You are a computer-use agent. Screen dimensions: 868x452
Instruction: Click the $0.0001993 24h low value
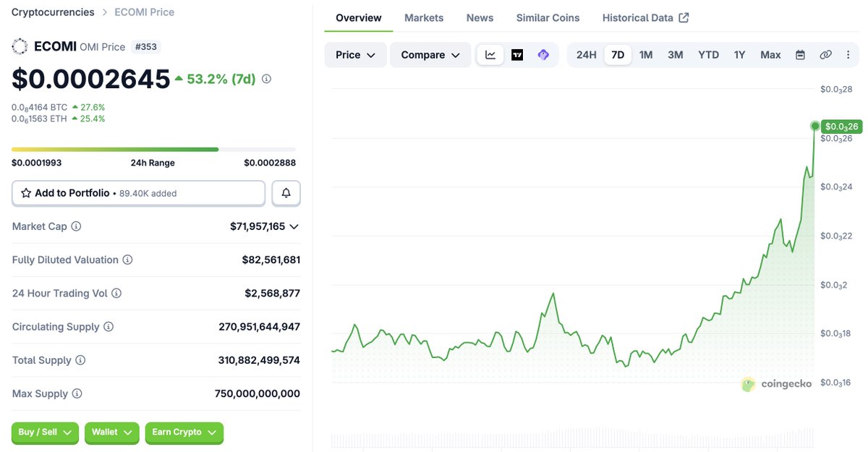coord(36,163)
